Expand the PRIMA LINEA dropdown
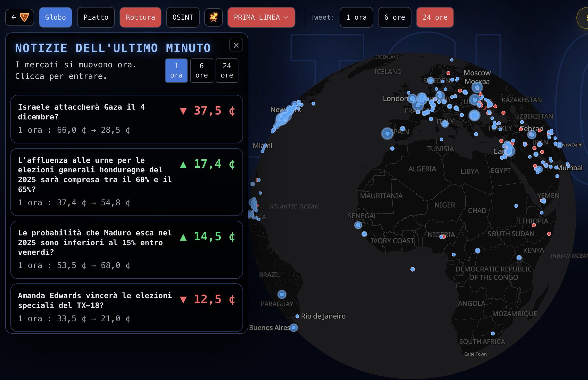Viewport: 588px width, 380px height. (x=261, y=17)
